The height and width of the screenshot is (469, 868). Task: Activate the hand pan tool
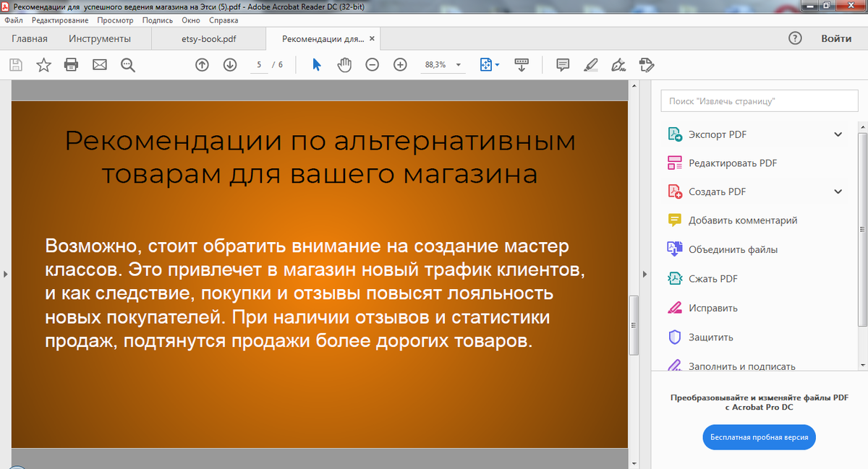coord(344,65)
